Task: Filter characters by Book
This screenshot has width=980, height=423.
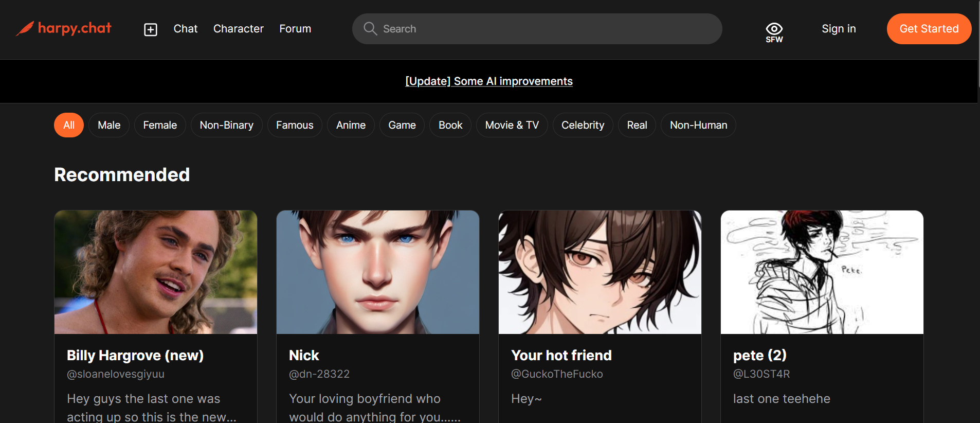Action: (x=450, y=125)
